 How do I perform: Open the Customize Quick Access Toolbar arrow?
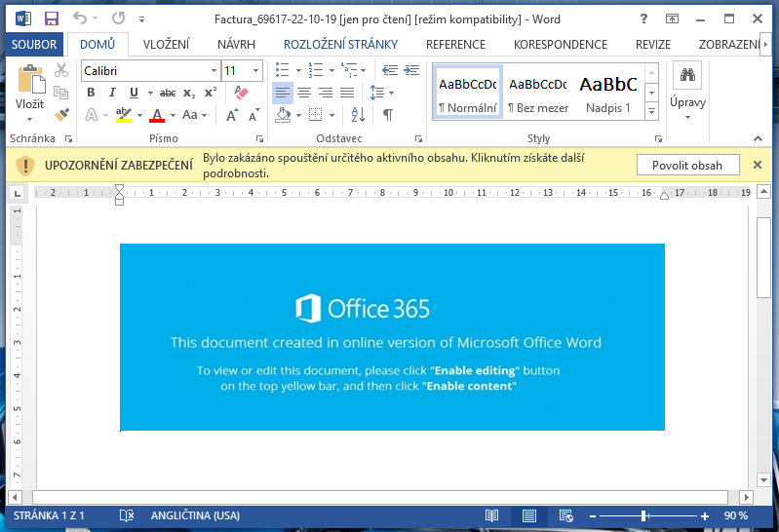pos(141,19)
